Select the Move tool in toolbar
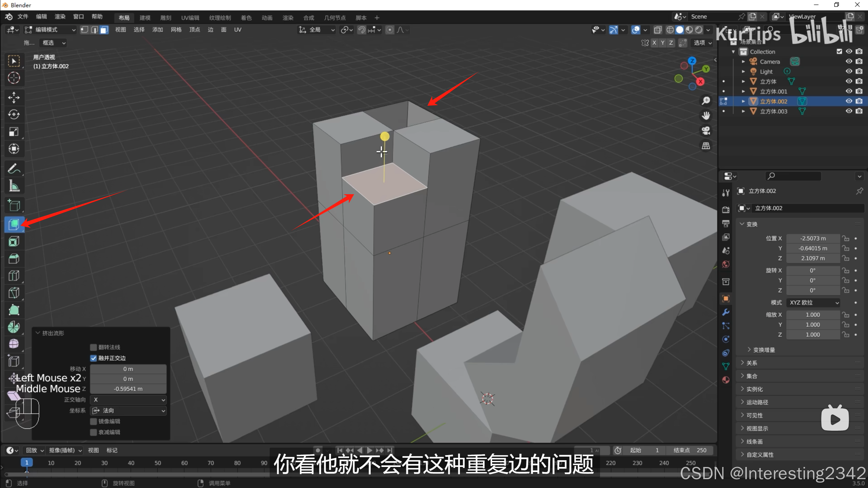 [14, 98]
